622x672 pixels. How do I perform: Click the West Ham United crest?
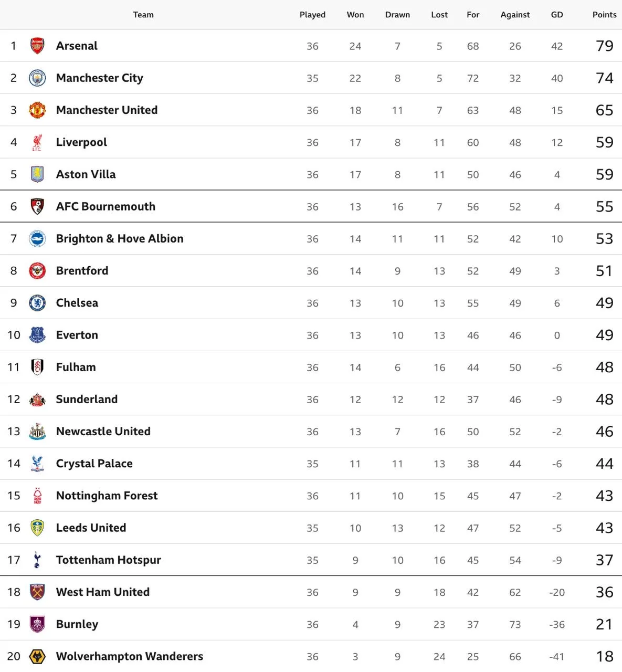point(37,592)
